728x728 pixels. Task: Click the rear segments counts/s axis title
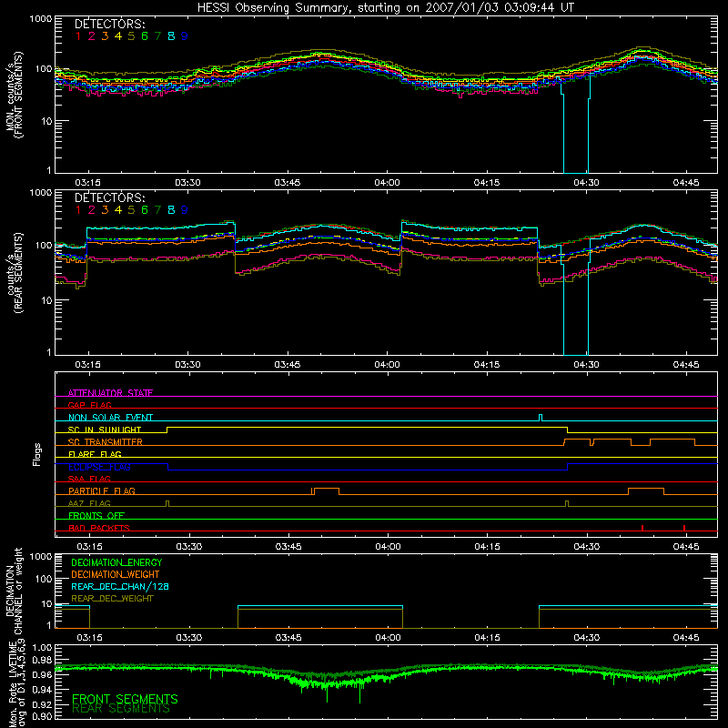click(x=14, y=272)
